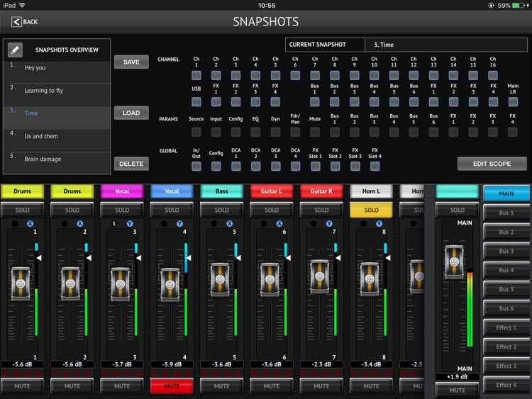This screenshot has height=399, width=532.
Task: Check the Ch 1 channel scope checkbox
Action: (196, 75)
